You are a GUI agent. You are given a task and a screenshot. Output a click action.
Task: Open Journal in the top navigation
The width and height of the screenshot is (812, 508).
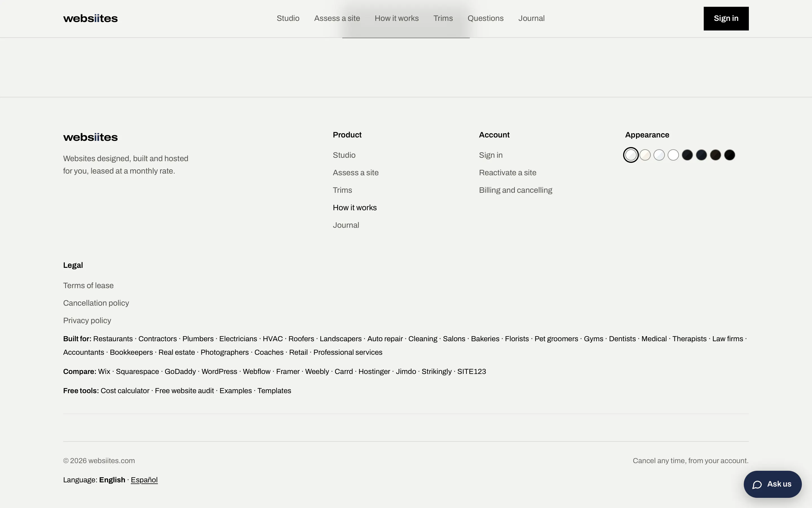(531, 18)
